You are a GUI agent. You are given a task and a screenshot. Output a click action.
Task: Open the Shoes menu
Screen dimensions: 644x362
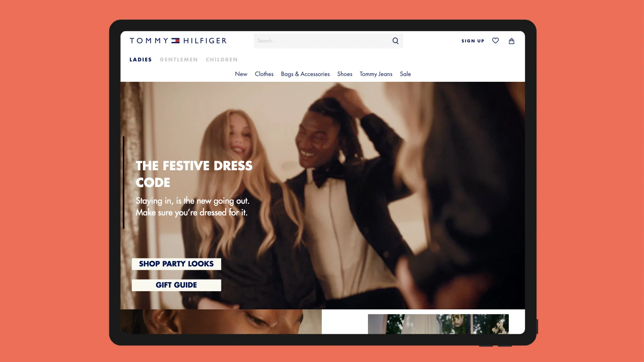pyautogui.click(x=345, y=74)
